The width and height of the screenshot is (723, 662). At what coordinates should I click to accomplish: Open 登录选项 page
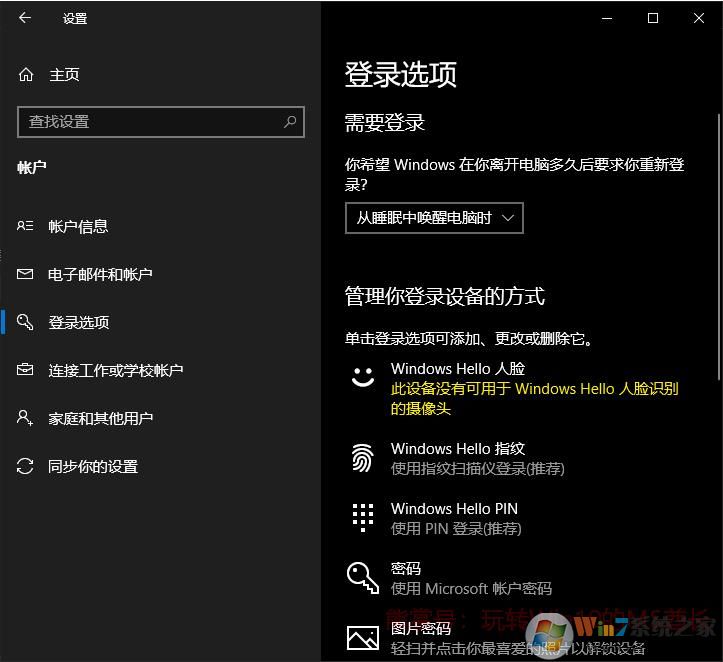coord(79,322)
